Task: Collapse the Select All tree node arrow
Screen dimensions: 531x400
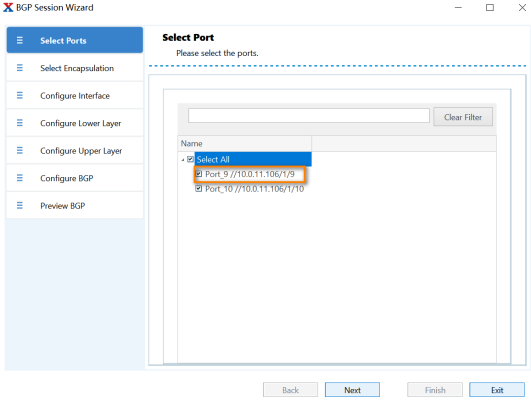Action: tap(183, 160)
